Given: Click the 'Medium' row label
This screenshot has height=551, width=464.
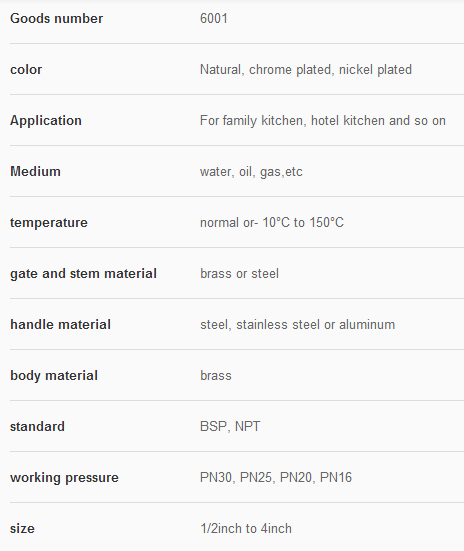Looking at the screenshot, I should click(x=36, y=171).
